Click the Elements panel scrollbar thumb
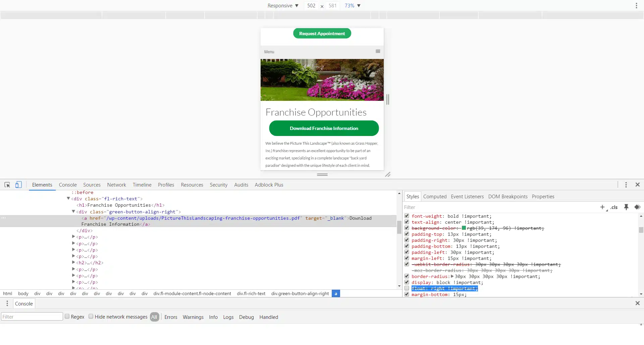The image size is (644, 345). tap(399, 227)
